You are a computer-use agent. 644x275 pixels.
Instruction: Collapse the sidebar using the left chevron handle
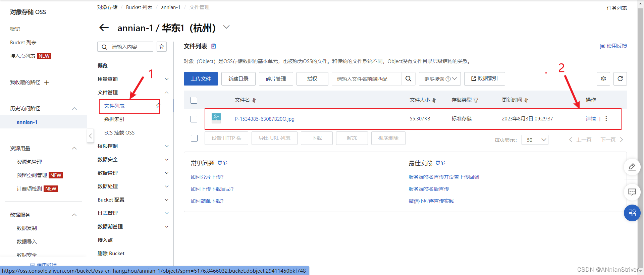click(91, 136)
